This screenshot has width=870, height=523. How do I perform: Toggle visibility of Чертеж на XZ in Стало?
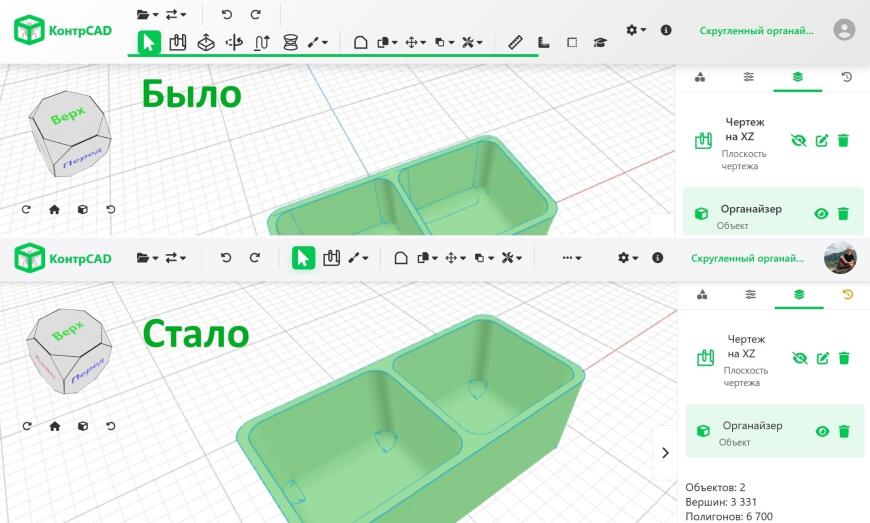800,358
